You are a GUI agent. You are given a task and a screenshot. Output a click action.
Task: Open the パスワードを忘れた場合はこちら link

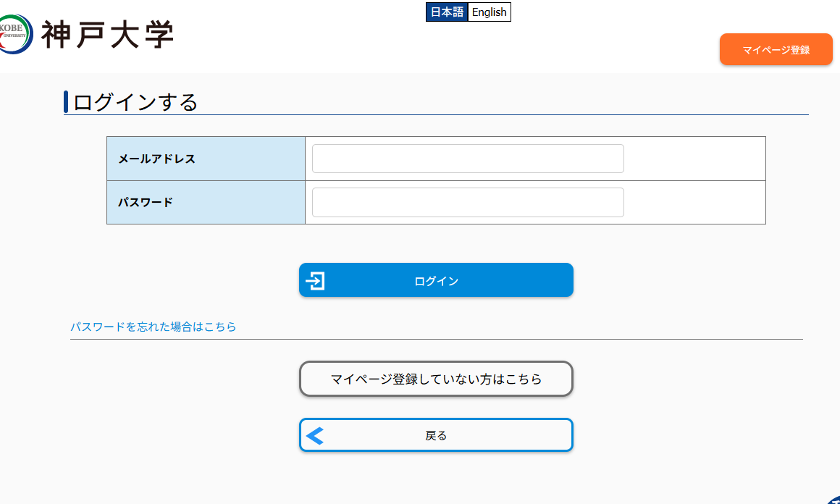pos(154,327)
